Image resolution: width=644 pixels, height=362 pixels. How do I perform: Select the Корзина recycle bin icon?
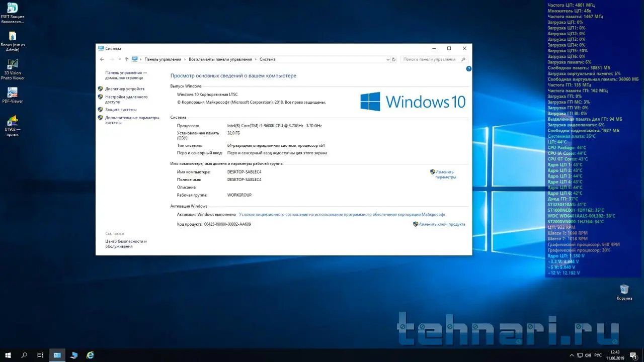[x=624, y=292]
